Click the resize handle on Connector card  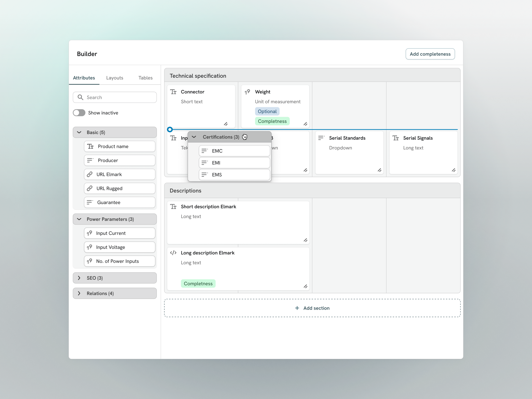coord(226,124)
